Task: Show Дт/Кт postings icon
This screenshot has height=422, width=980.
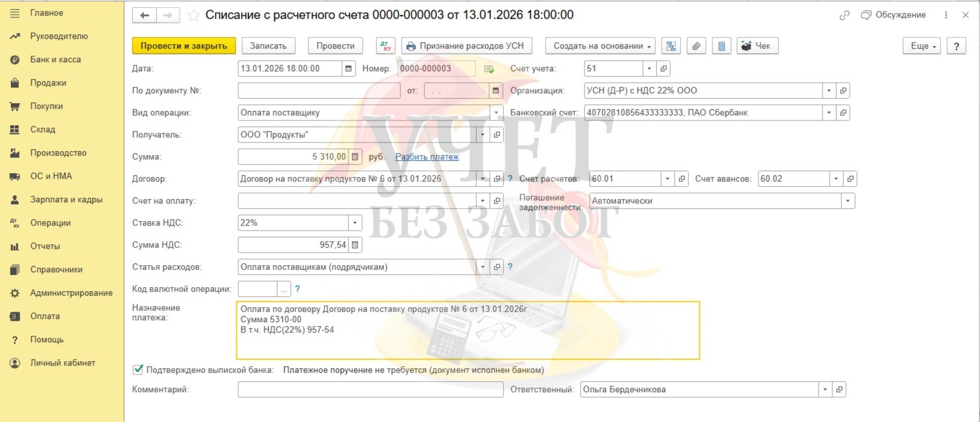Action: (385, 46)
